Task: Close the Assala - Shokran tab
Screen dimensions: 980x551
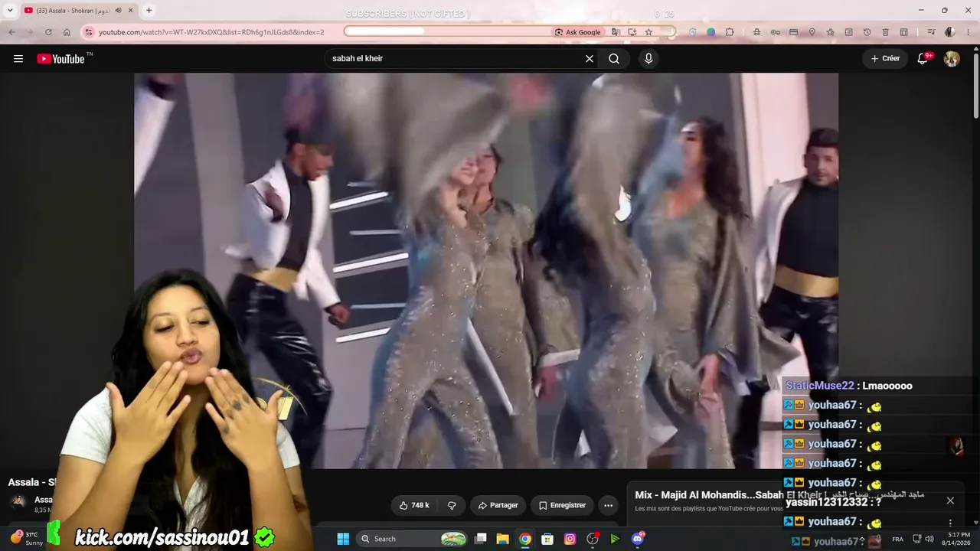Action: point(131,10)
